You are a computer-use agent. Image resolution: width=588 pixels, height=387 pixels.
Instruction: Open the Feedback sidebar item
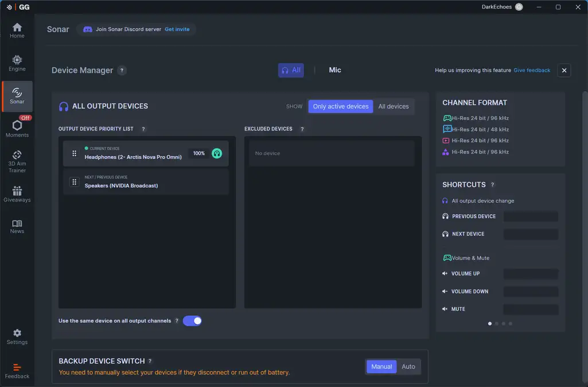click(17, 371)
